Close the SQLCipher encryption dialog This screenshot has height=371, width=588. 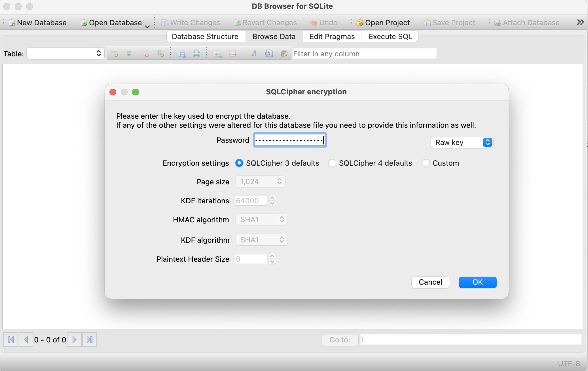pyautogui.click(x=113, y=92)
